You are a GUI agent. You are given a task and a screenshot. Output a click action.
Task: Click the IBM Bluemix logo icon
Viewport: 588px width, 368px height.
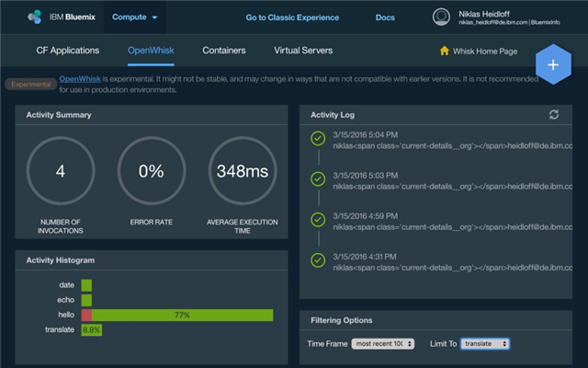(35, 17)
